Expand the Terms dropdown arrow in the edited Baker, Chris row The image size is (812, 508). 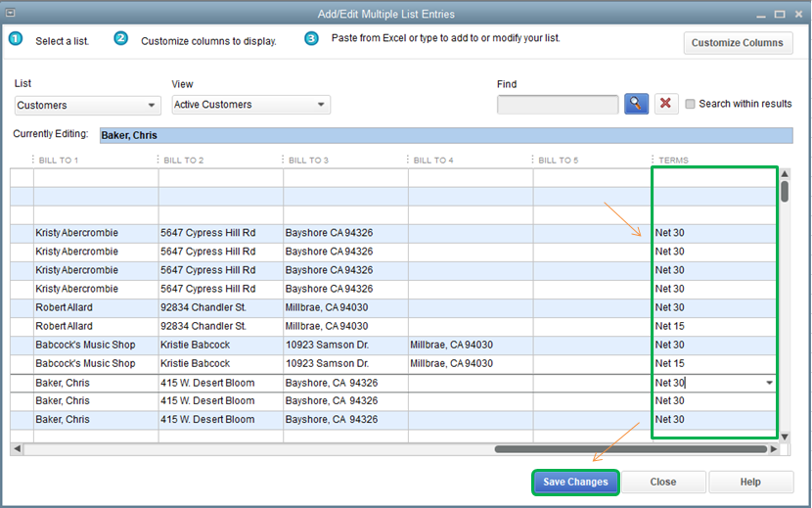coord(769,383)
